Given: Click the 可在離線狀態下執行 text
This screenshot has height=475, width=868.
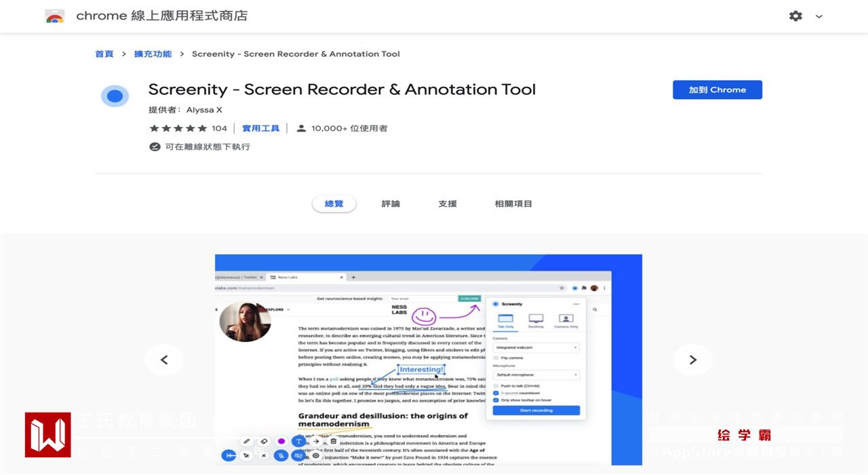Looking at the screenshot, I should tap(208, 147).
